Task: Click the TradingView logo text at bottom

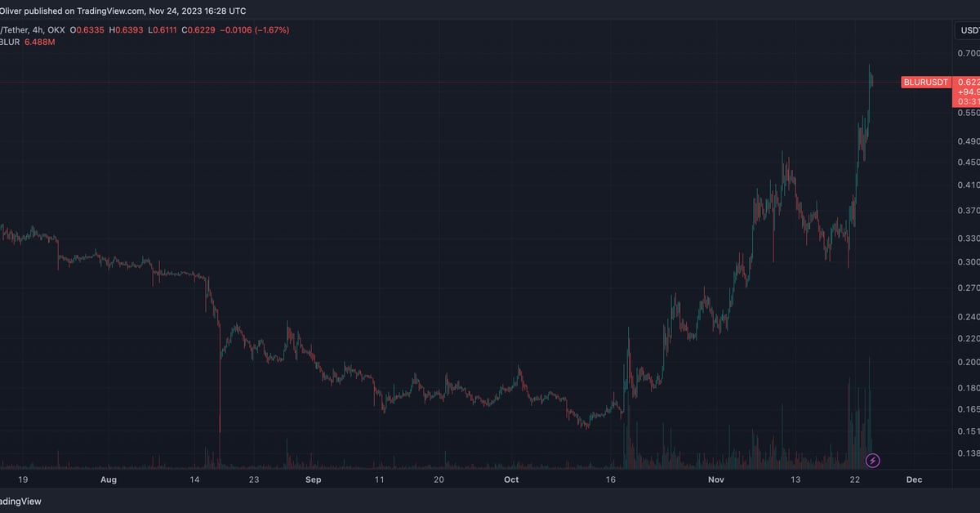Action: click(20, 502)
